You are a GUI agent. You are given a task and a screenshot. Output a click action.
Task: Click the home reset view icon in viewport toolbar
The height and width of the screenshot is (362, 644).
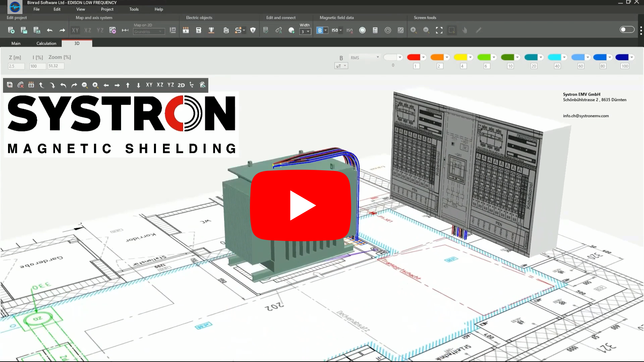(x=202, y=85)
